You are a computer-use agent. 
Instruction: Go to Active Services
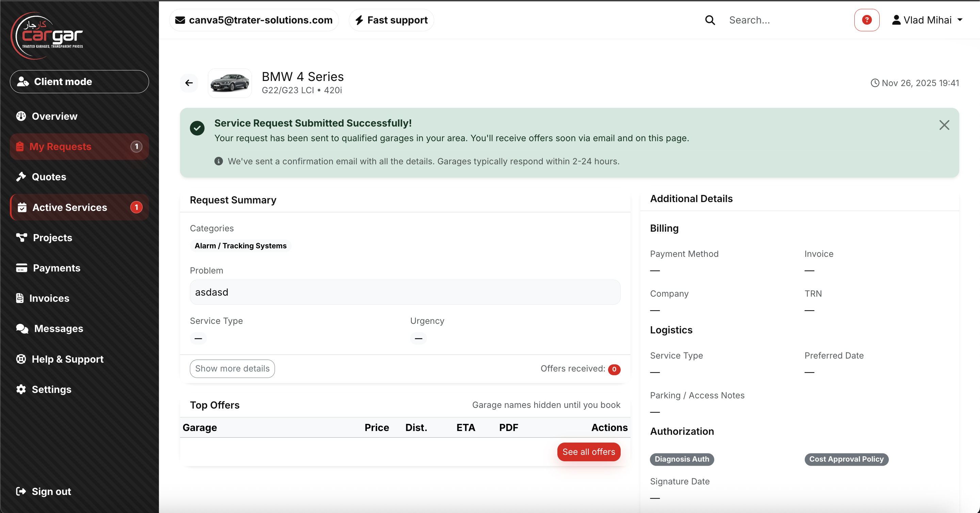70,207
